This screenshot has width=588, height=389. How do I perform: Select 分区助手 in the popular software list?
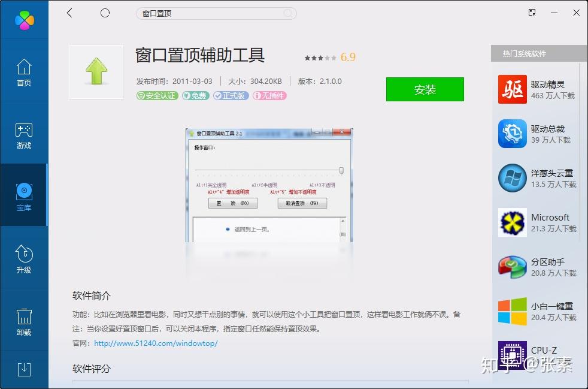coord(537,267)
